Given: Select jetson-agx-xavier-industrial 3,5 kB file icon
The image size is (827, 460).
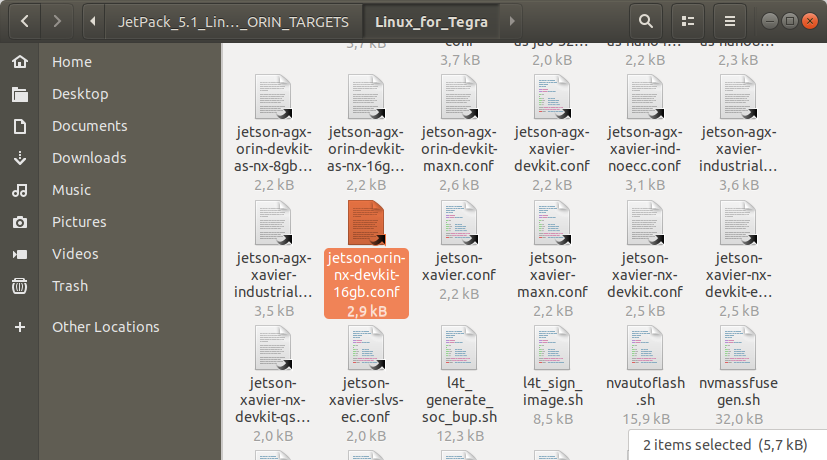Looking at the screenshot, I should (x=273, y=223).
